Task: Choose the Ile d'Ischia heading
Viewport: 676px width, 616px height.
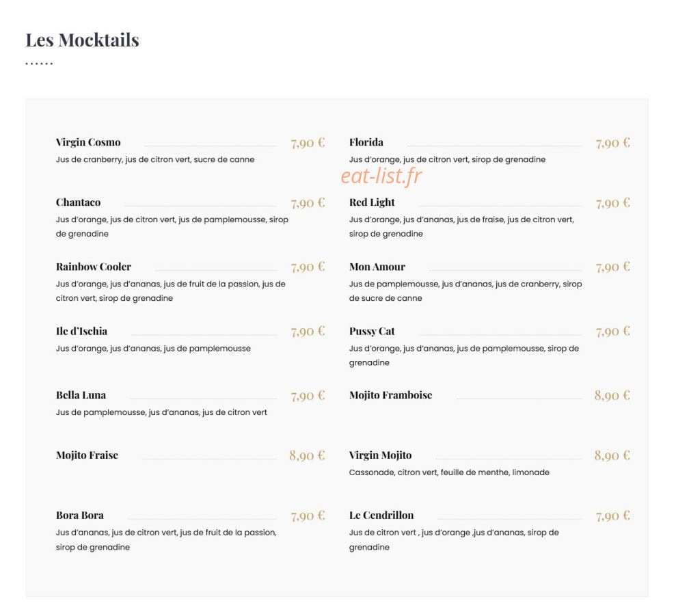Action: pyautogui.click(x=81, y=331)
